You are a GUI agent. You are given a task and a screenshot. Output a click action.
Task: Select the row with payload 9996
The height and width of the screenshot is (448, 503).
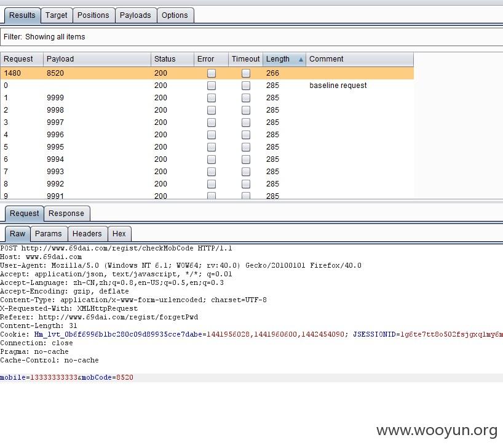(x=207, y=135)
